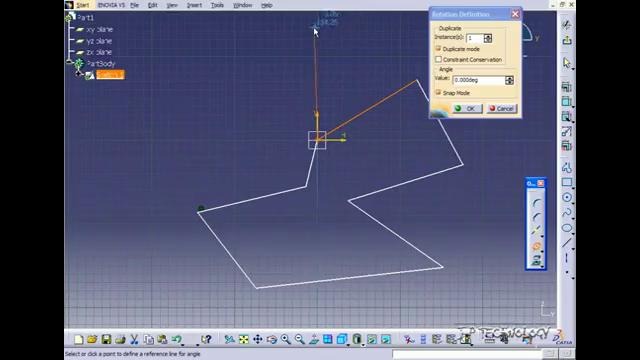The image size is (640, 360).
Task: Select the PartBody tree node
Action: click(x=101, y=64)
